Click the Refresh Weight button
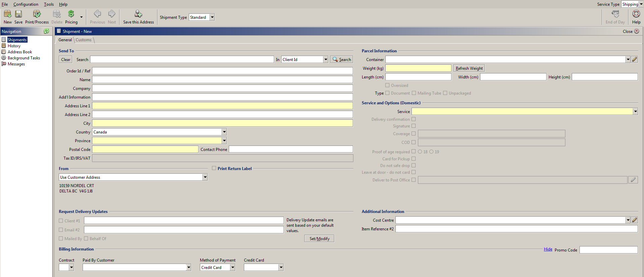644x277 pixels. click(469, 68)
